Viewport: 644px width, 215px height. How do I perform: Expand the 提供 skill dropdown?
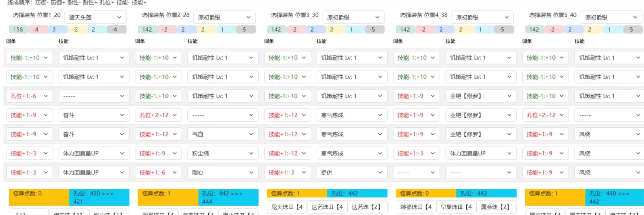(x=351, y=173)
